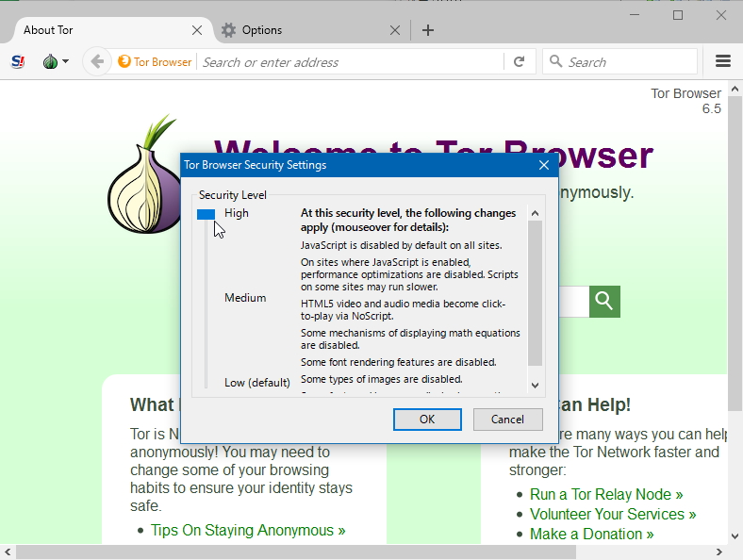Switch to the Options tab
This screenshot has width=743, height=560.
(x=312, y=30)
